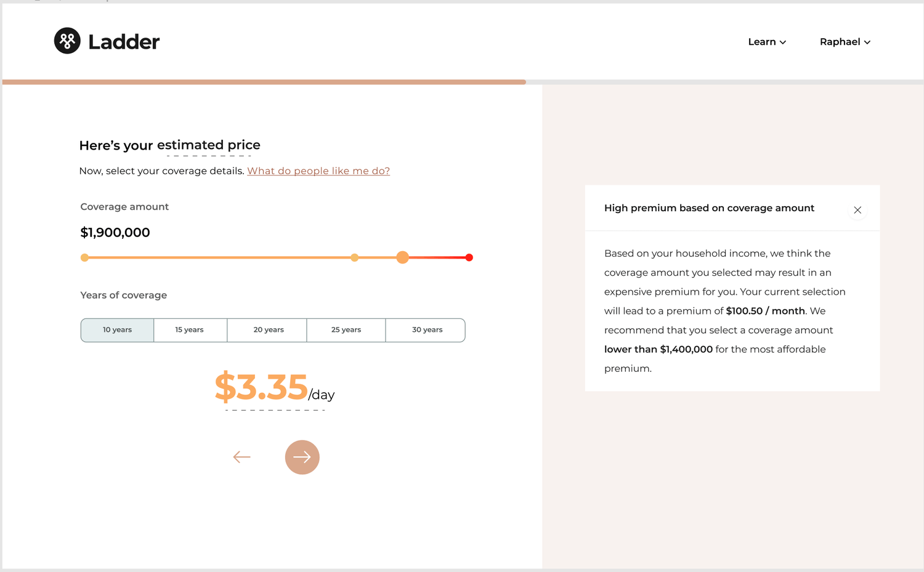Select the 25 years term
The image size is (924, 572).
point(346,330)
